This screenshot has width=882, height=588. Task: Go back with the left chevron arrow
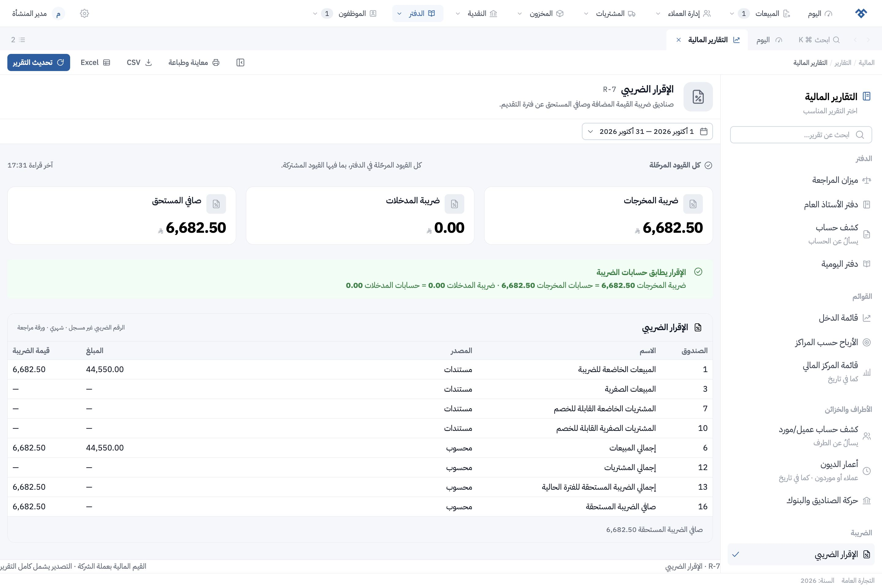click(855, 40)
